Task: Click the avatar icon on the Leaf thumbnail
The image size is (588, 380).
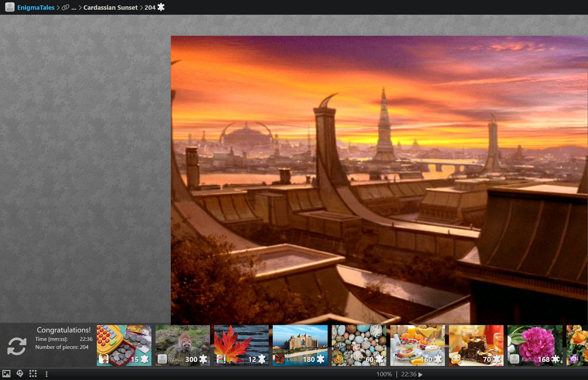Action: (x=221, y=359)
